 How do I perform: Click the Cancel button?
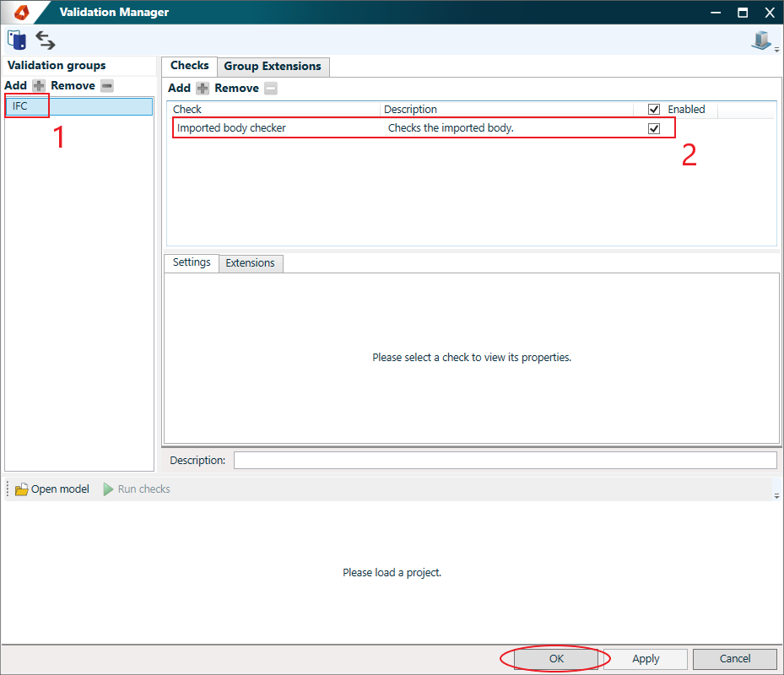coord(734,658)
